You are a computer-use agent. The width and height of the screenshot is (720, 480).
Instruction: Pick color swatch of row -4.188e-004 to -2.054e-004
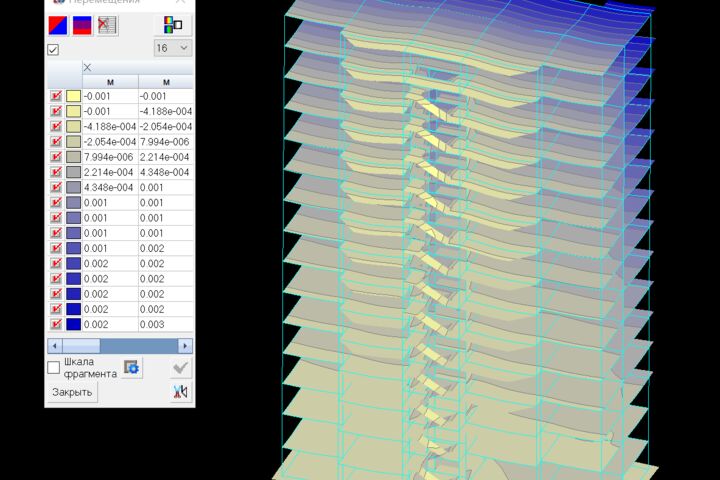pos(73,126)
